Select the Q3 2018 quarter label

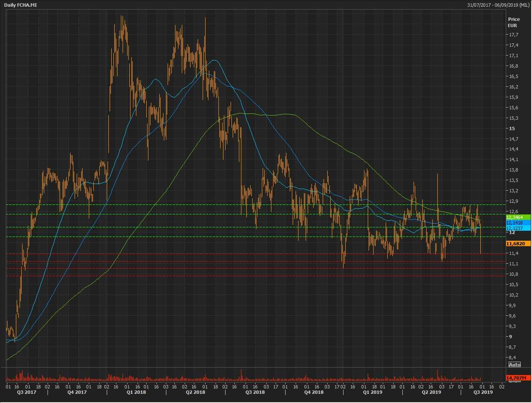[255, 392]
